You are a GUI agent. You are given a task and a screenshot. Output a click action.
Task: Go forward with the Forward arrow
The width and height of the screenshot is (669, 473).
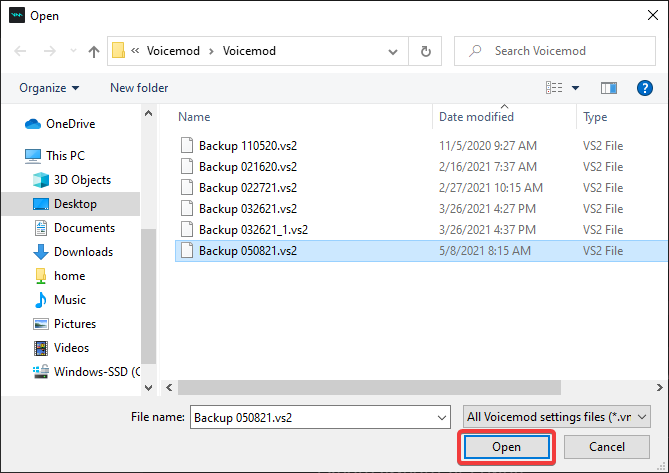tap(50, 51)
